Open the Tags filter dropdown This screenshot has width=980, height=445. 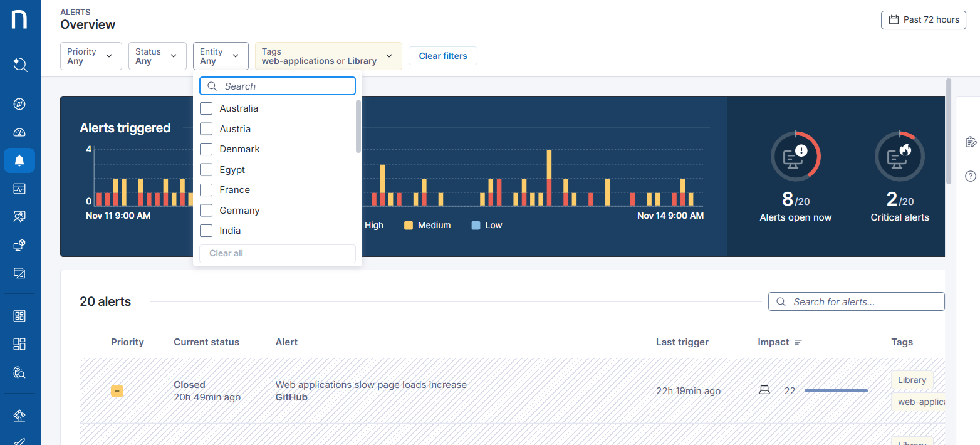coord(328,56)
